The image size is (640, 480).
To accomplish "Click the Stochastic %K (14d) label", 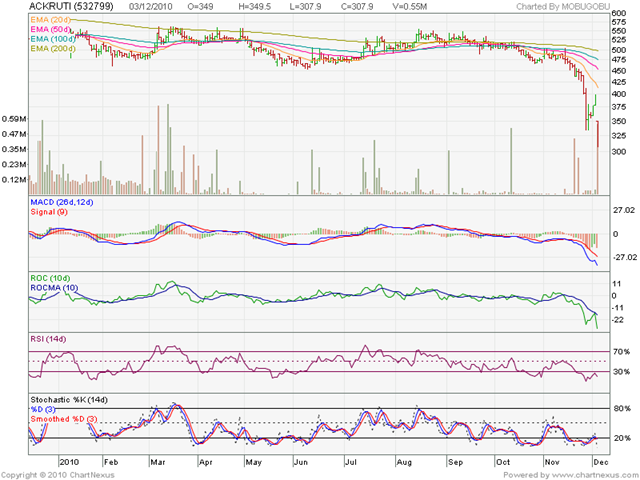I will point(69,400).
